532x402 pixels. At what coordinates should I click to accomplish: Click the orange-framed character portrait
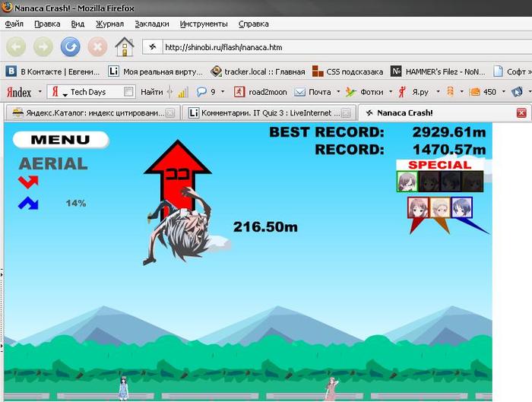[440, 207]
